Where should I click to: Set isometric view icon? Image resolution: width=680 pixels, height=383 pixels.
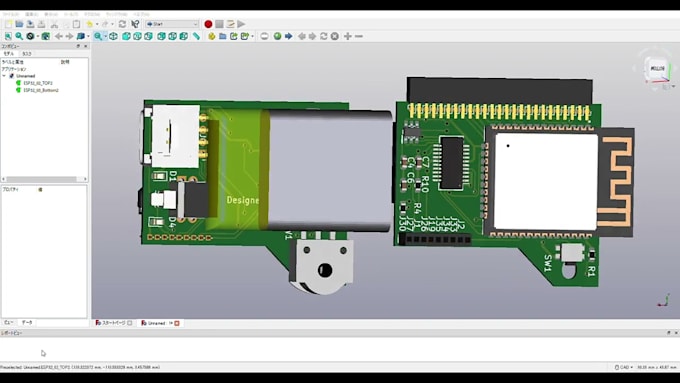(x=113, y=36)
